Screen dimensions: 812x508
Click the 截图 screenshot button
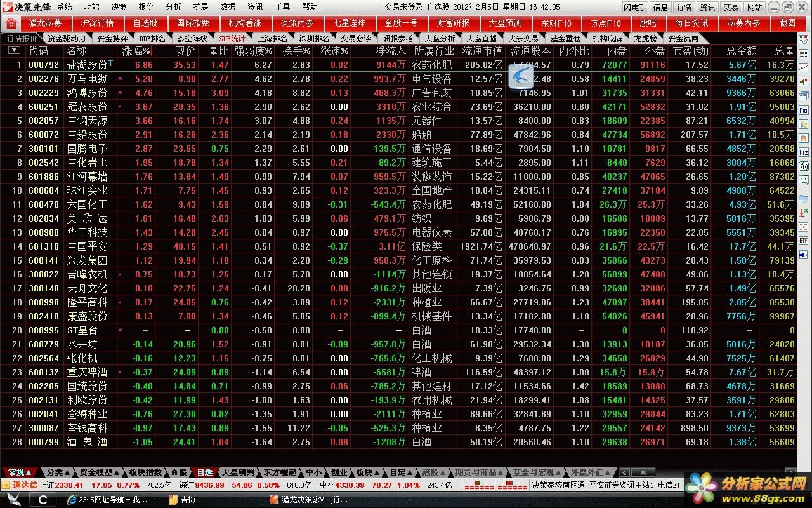click(787, 23)
